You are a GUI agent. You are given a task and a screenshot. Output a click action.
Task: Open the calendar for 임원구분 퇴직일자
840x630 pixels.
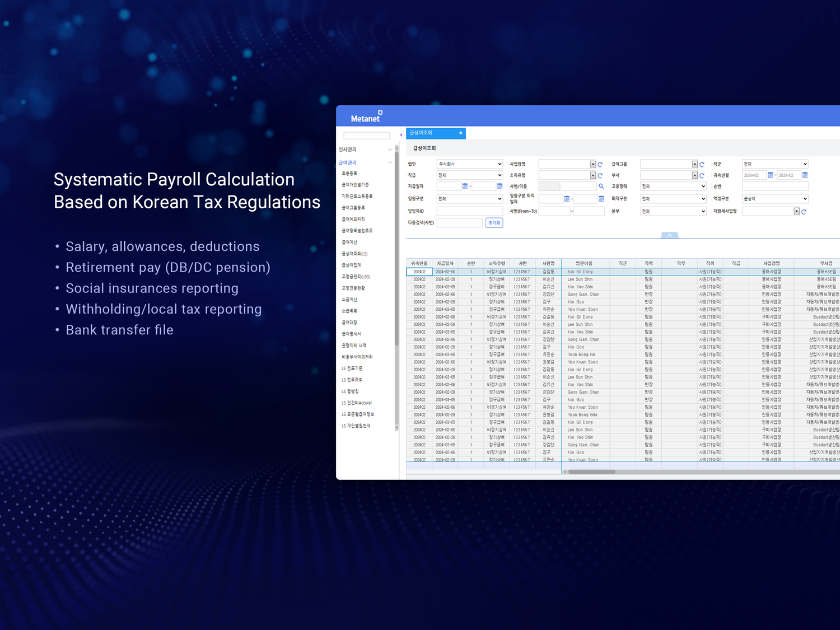tap(566, 199)
